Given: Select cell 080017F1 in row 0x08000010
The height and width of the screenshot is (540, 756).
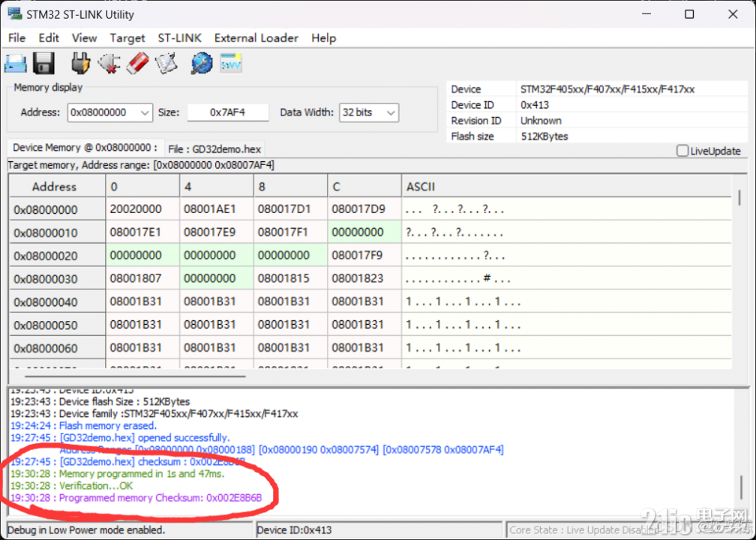Looking at the screenshot, I should click(x=290, y=232).
